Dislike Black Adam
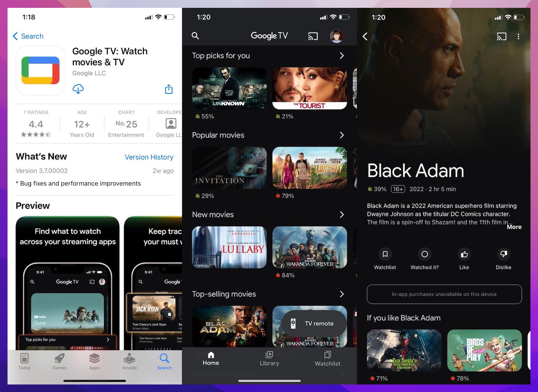538x392 pixels. (503, 259)
